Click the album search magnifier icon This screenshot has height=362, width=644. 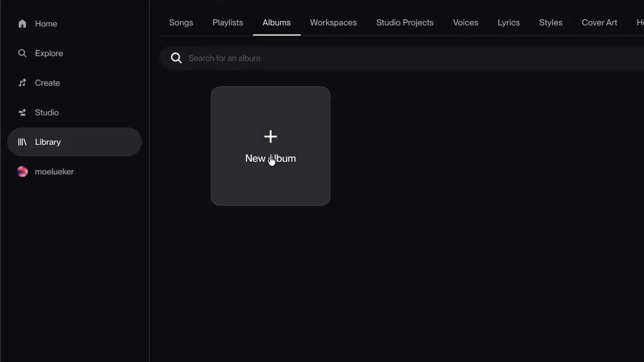click(x=176, y=58)
